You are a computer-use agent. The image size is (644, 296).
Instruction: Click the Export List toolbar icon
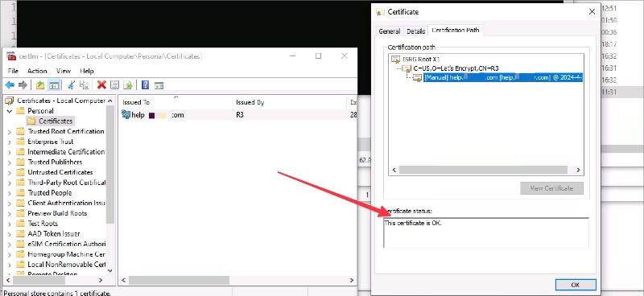click(128, 85)
